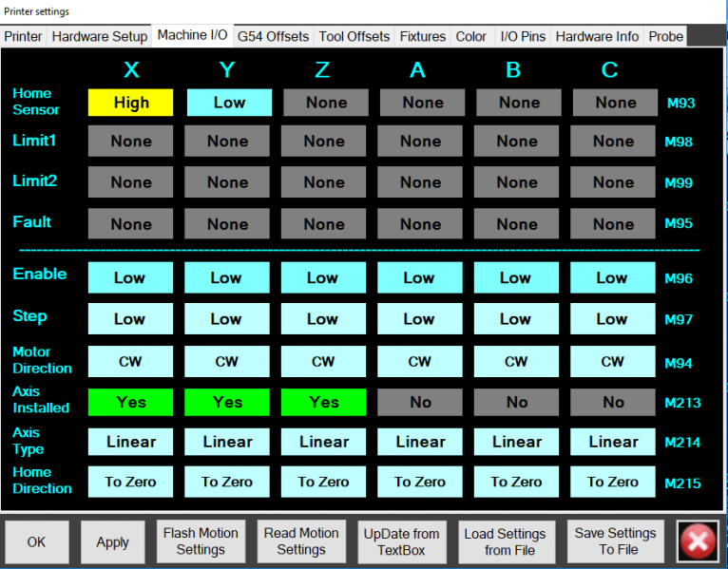Change X axis Type Linear setting
This screenshot has width=728, height=569.
point(131,442)
